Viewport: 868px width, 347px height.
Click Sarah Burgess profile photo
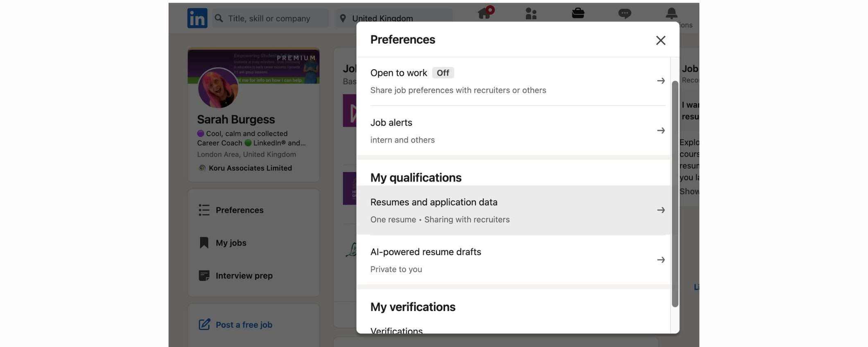218,88
